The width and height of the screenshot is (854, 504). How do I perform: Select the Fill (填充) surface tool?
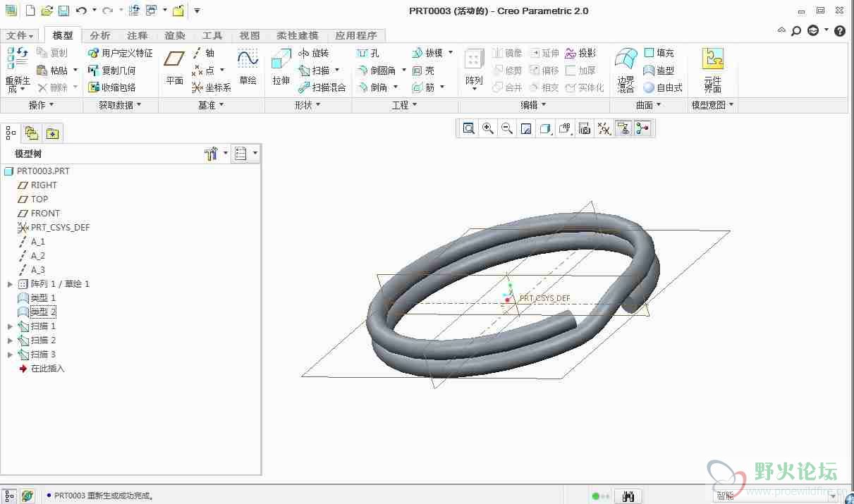pos(659,53)
